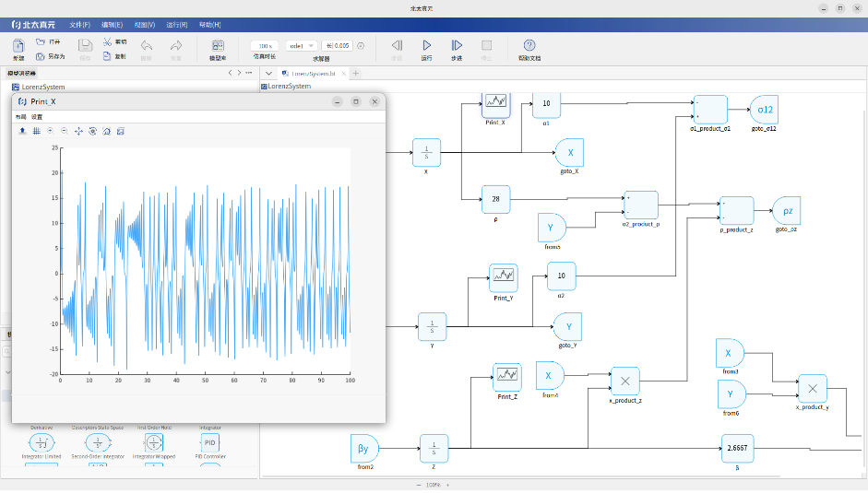Export plot data with upload icon

(22, 131)
